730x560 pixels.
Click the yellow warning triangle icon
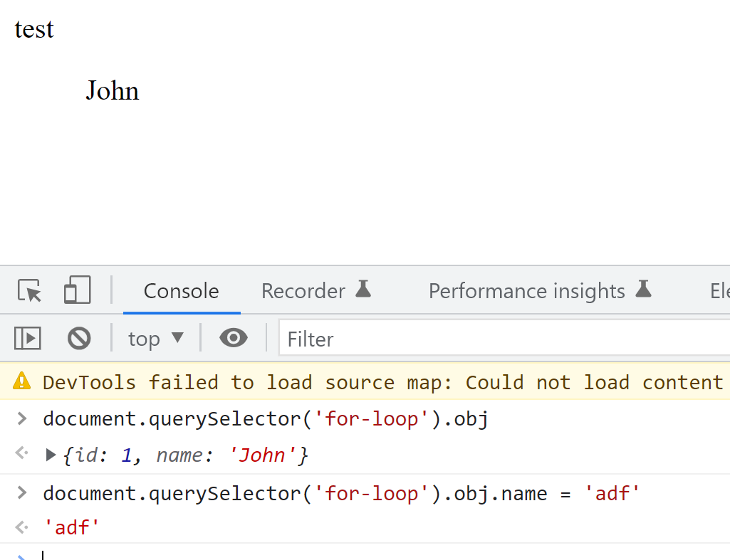[21, 381]
